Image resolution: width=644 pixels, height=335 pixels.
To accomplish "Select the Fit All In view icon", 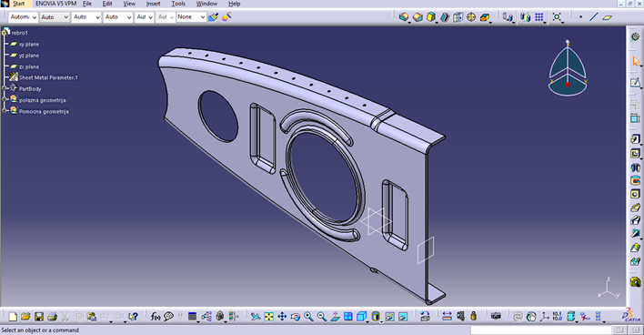I will (268, 317).
